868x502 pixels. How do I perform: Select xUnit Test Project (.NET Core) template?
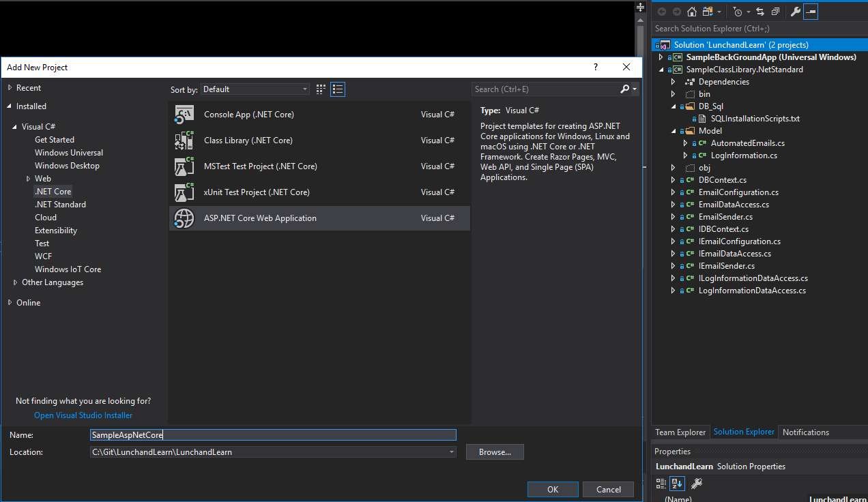319,192
